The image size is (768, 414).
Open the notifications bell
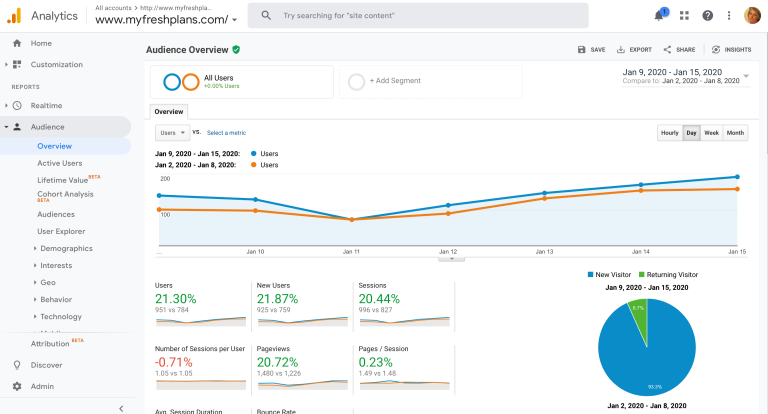click(x=659, y=16)
